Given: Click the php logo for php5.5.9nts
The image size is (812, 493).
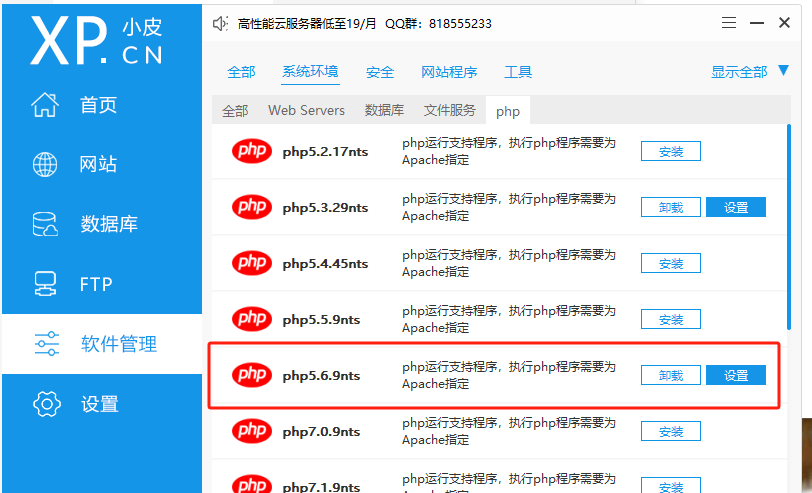Looking at the screenshot, I should [x=252, y=319].
